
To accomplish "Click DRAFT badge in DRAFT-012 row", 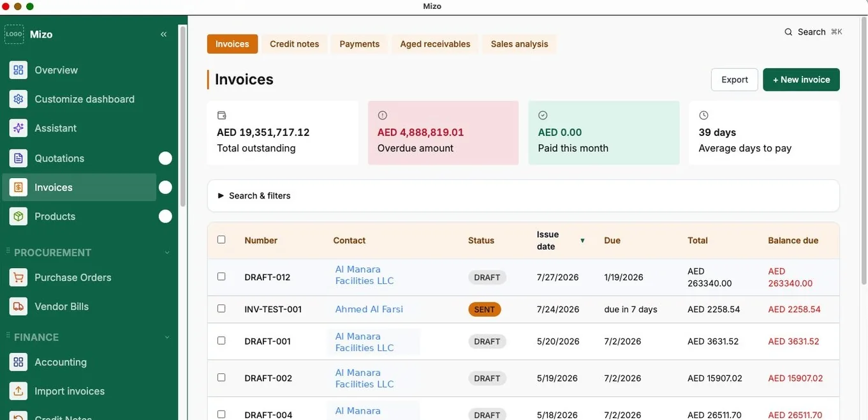I will pos(487,278).
